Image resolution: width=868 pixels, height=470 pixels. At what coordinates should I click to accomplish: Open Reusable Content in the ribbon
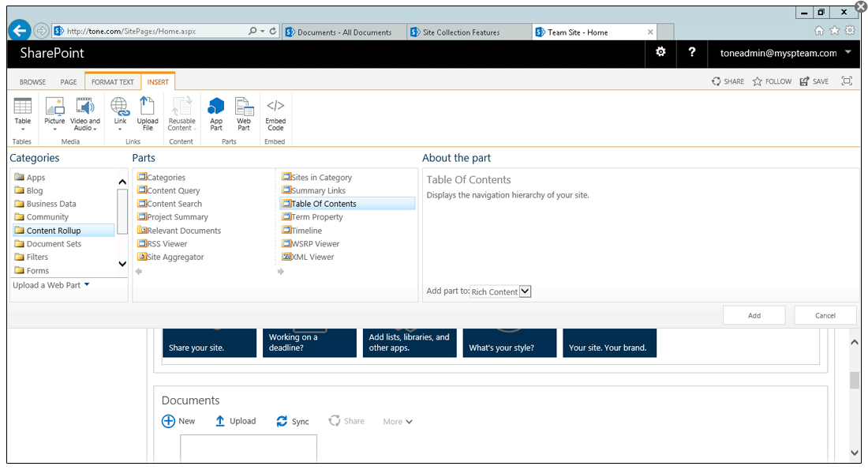pyautogui.click(x=181, y=114)
